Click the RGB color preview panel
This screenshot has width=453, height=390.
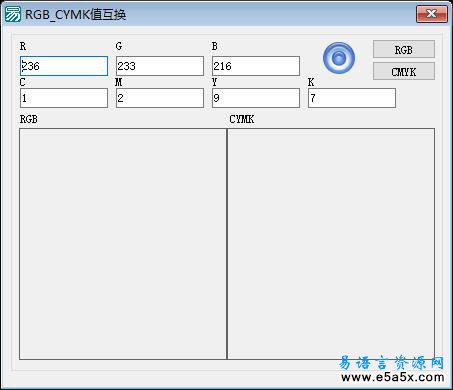tap(123, 244)
